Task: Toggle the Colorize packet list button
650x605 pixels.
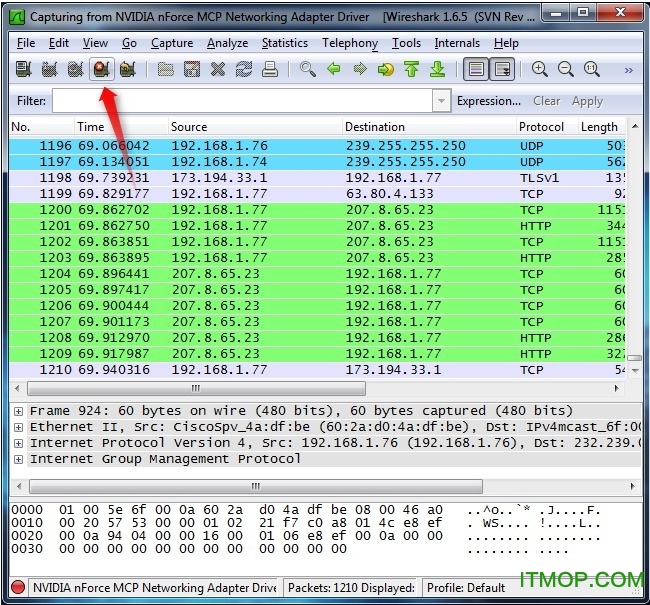Action: pyautogui.click(x=476, y=70)
